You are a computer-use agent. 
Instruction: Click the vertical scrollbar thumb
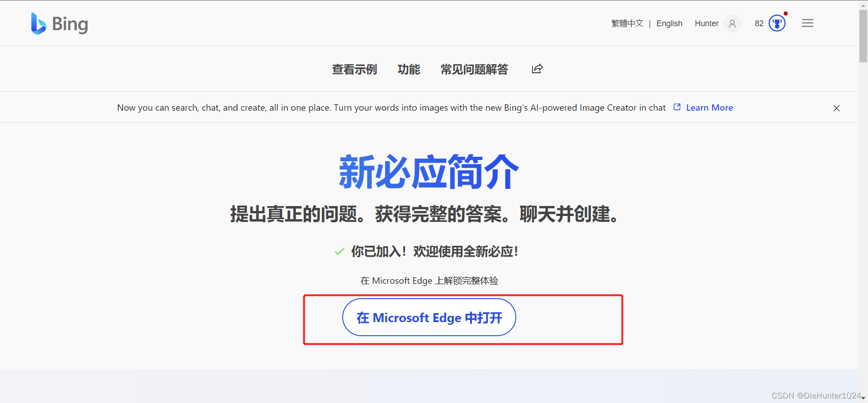click(863, 36)
